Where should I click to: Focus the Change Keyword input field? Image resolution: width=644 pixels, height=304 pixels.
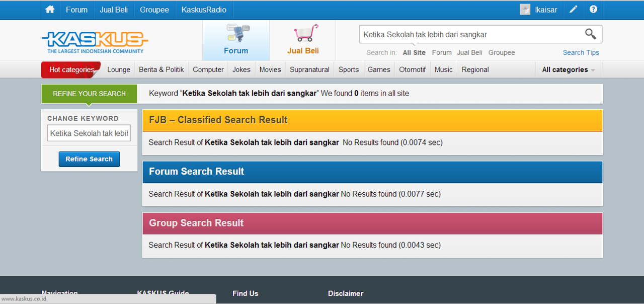pyautogui.click(x=89, y=133)
